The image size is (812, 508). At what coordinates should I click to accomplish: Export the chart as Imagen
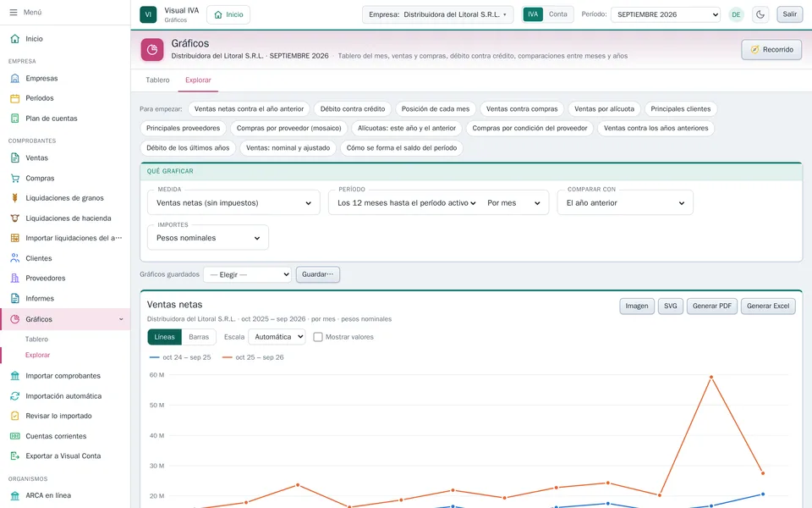click(636, 306)
